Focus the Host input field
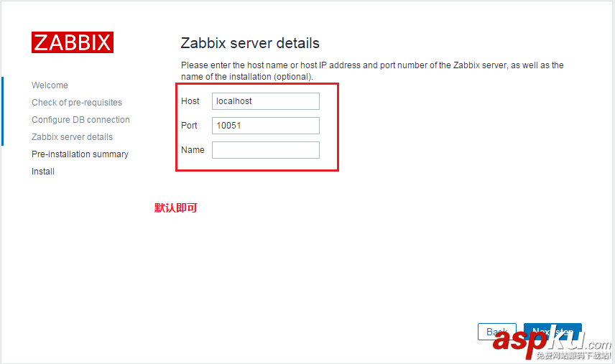 (265, 101)
